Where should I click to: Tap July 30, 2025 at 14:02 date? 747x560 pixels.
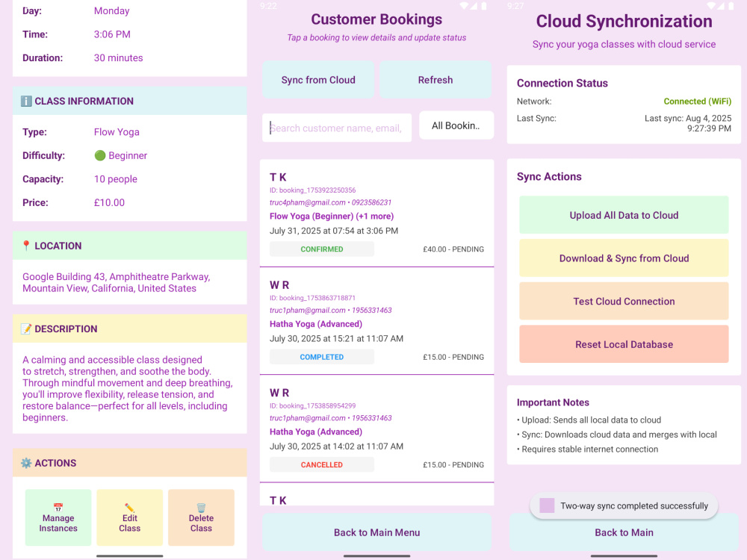[336, 447]
